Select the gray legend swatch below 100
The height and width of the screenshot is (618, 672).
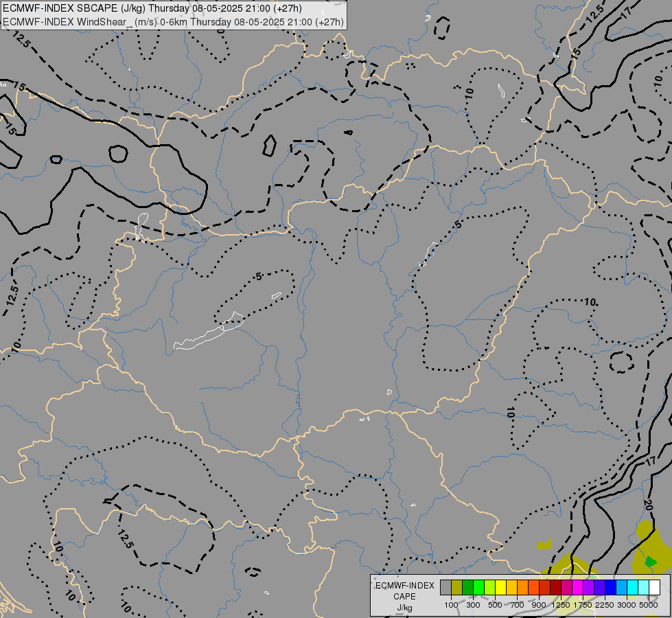pos(445,588)
